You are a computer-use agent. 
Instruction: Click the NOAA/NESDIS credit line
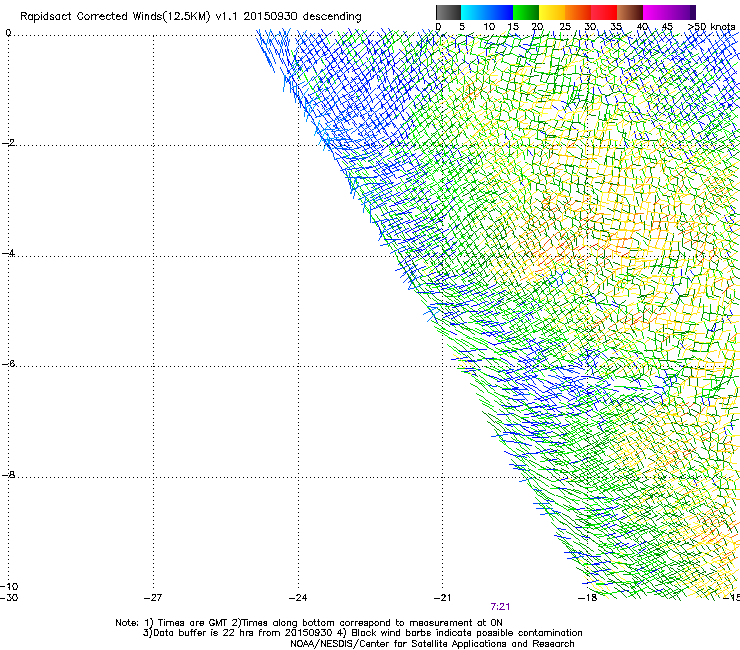(432, 644)
